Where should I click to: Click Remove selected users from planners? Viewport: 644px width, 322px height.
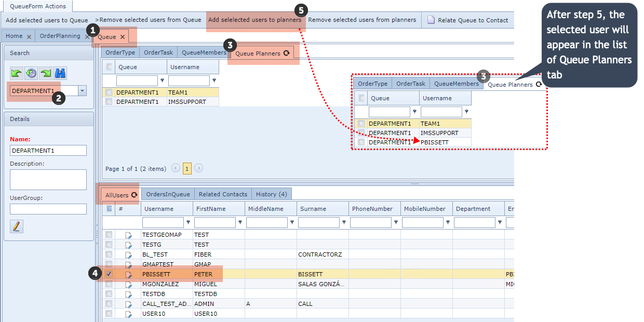pyautogui.click(x=363, y=19)
